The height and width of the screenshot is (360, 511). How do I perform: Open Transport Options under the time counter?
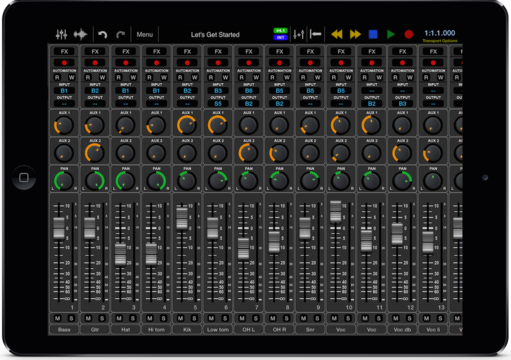[x=440, y=41]
